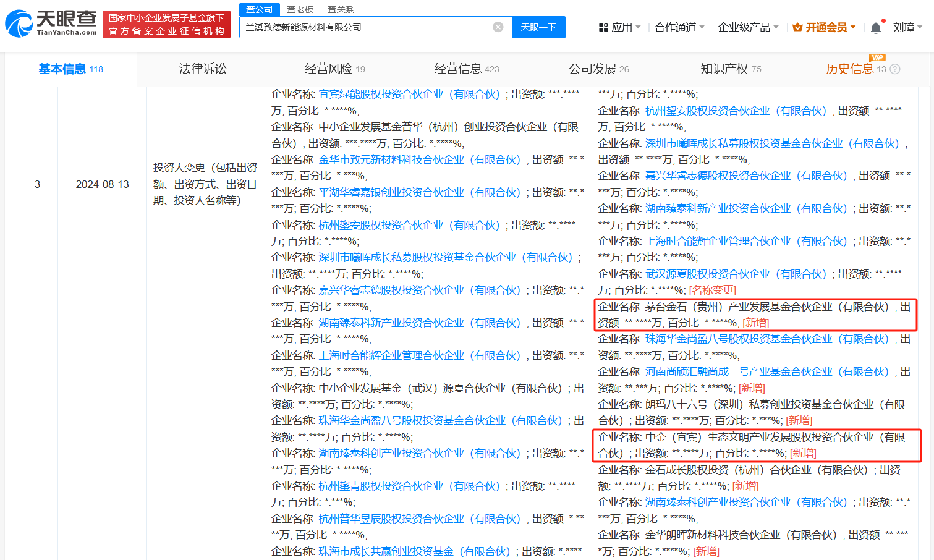The height and width of the screenshot is (560, 934).
Task: Open the 经营风险 tab
Action: pyautogui.click(x=334, y=69)
